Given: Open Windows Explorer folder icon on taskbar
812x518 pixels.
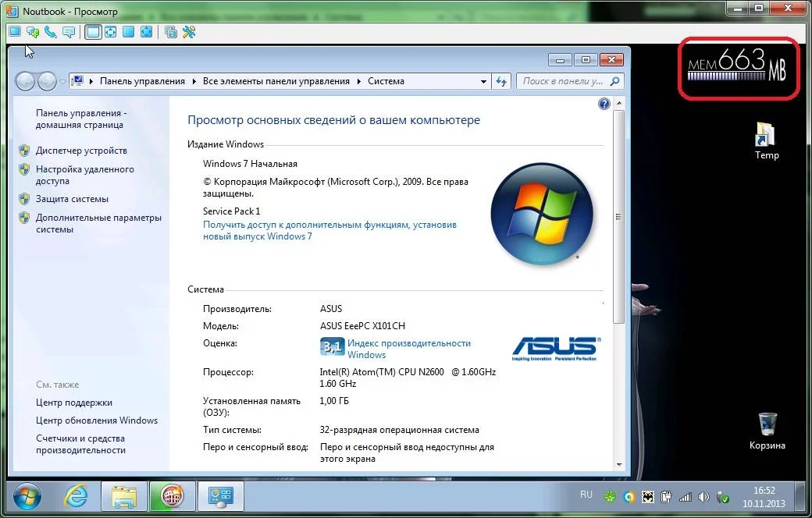Looking at the screenshot, I should click(124, 497).
